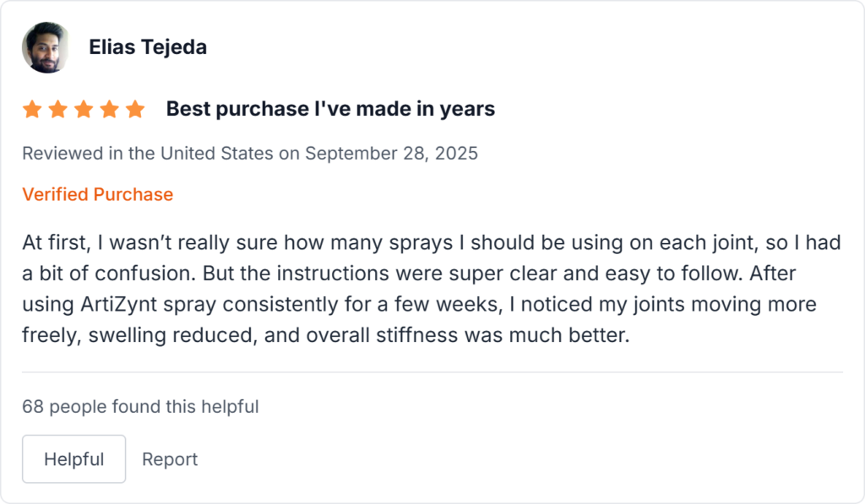
Task: Click the 'Verified Purchase' label
Action: click(x=97, y=194)
